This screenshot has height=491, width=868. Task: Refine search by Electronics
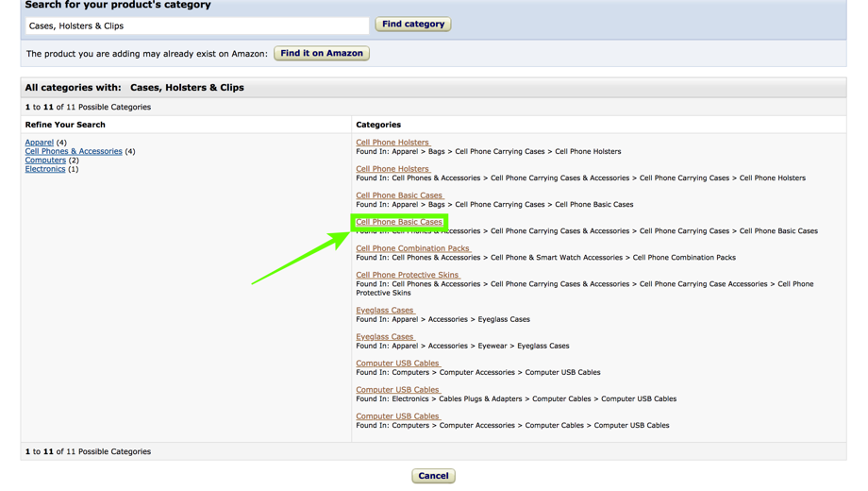pos(45,169)
